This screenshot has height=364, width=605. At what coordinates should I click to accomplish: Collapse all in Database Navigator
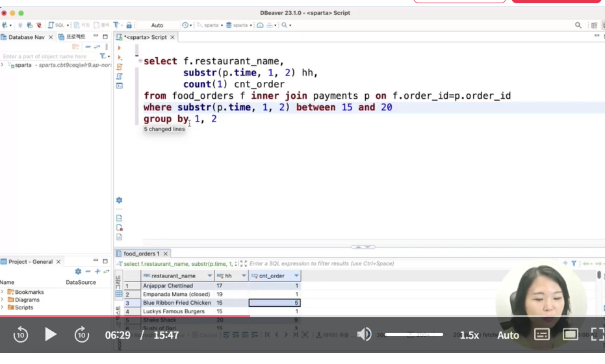pos(88,47)
